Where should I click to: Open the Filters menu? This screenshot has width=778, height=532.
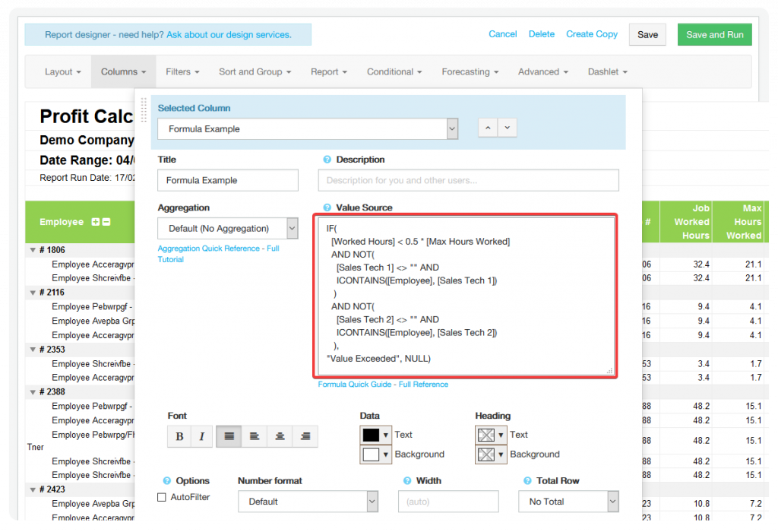tap(182, 71)
